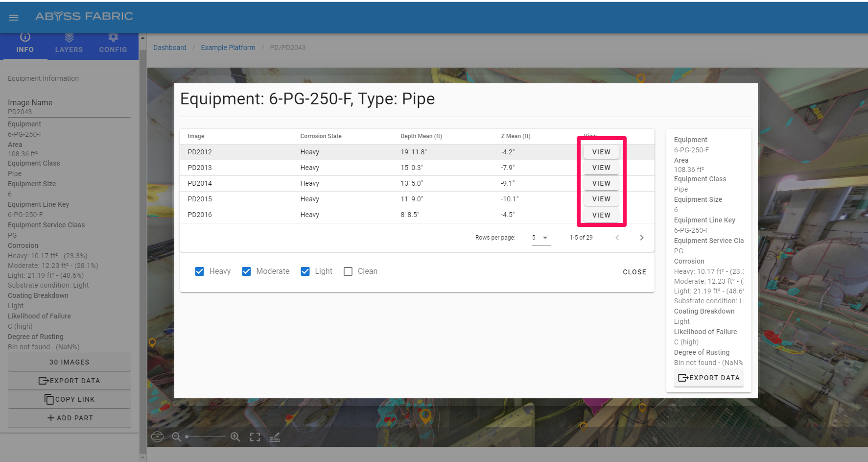The image size is (868, 462).
Task: Enter fullscreen view of the panorama
Action: point(255,437)
